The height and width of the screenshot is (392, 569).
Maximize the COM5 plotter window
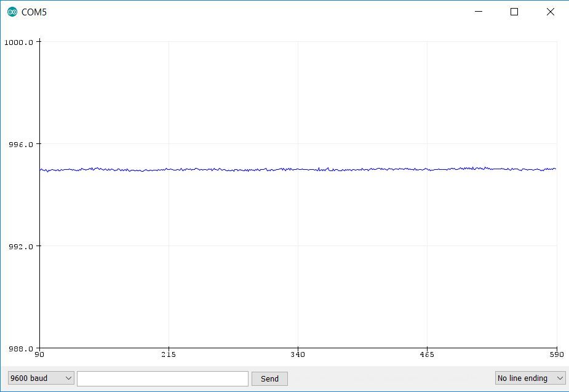(514, 12)
